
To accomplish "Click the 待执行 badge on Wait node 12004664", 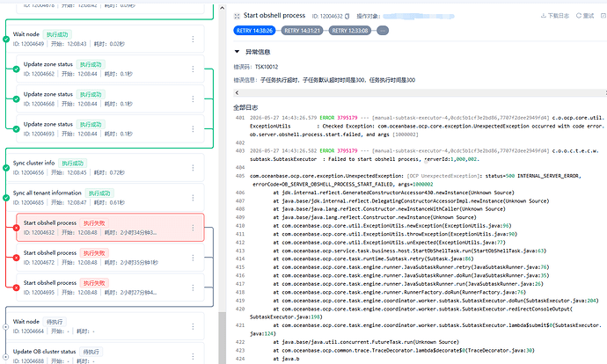I will (55, 322).
